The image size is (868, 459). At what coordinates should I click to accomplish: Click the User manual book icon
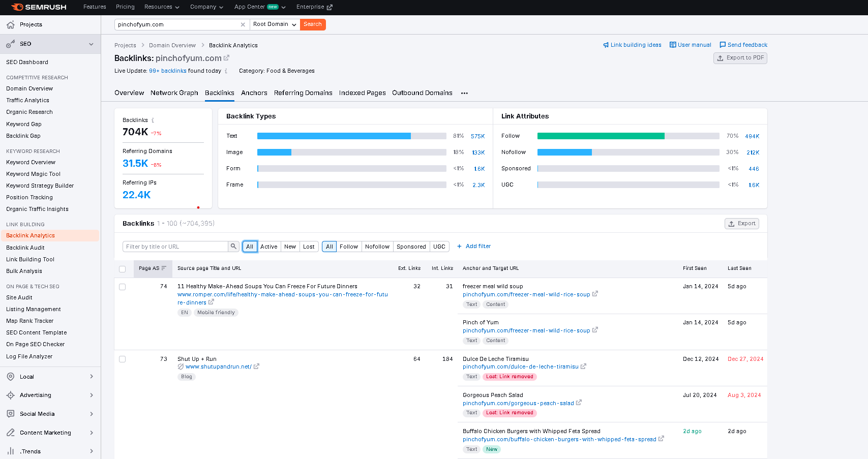click(x=673, y=45)
